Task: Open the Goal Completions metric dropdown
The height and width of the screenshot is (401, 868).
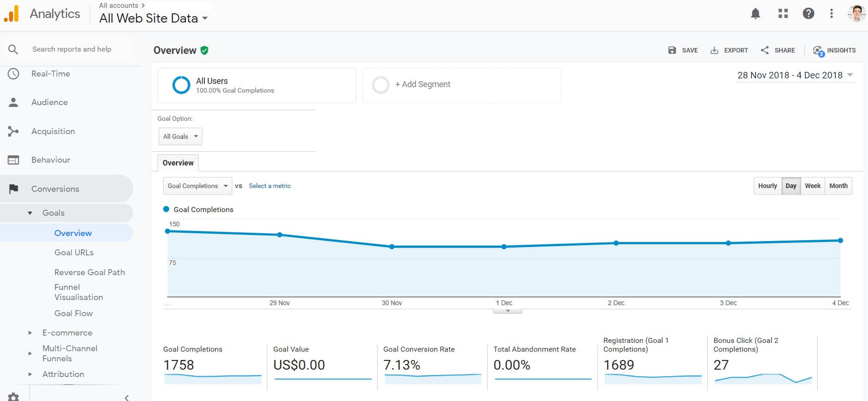Action: (197, 186)
